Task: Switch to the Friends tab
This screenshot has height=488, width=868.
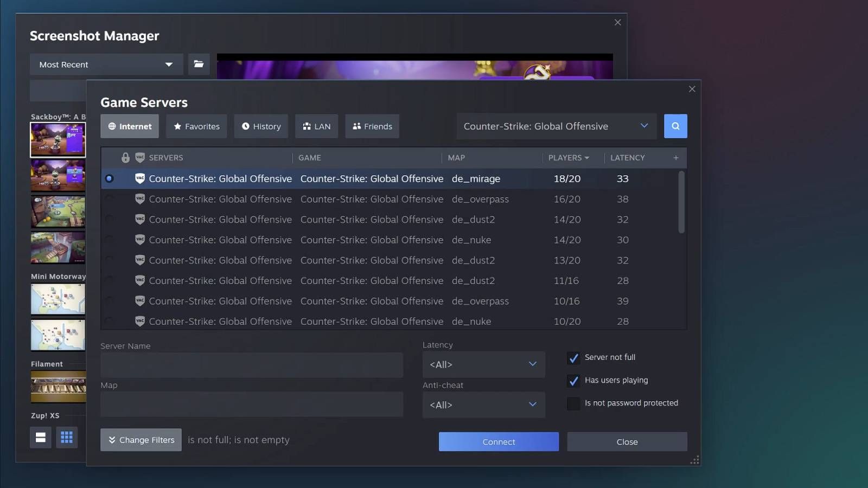Action: 372,126
